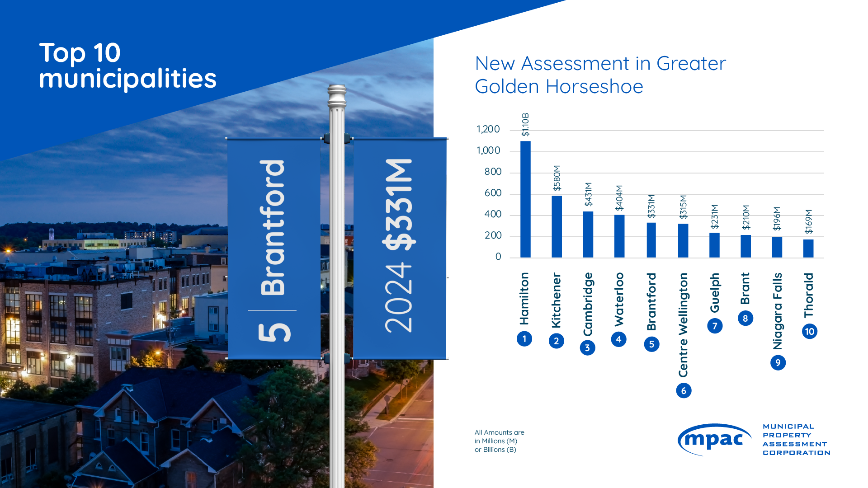Image resolution: width=868 pixels, height=488 pixels.
Task: Click the rank 6 circle badge under Centre Wellington
Action: 684,391
